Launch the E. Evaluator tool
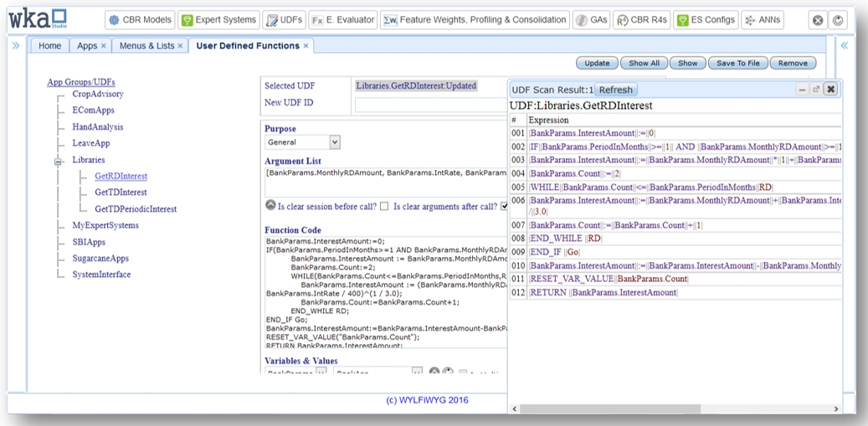Viewport: 868px width, 426px height. click(x=341, y=20)
